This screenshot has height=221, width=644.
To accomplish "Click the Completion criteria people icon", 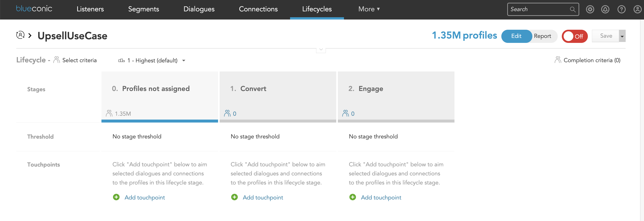I will (558, 60).
